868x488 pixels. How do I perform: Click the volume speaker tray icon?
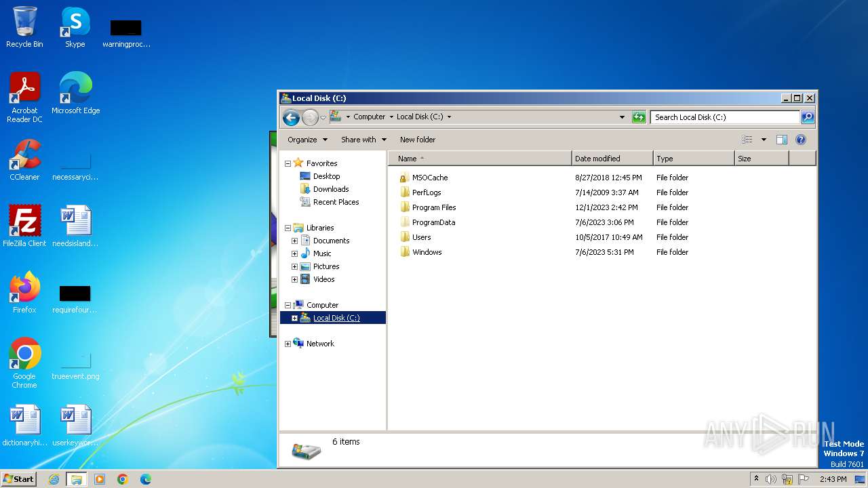pos(770,479)
